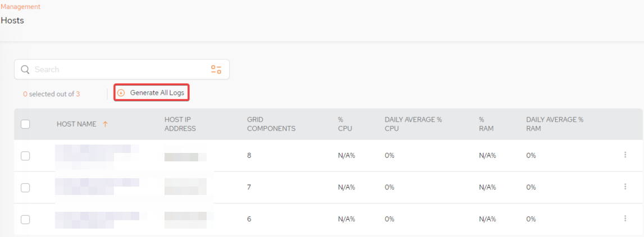Sort by Grid Components column header

click(271, 124)
